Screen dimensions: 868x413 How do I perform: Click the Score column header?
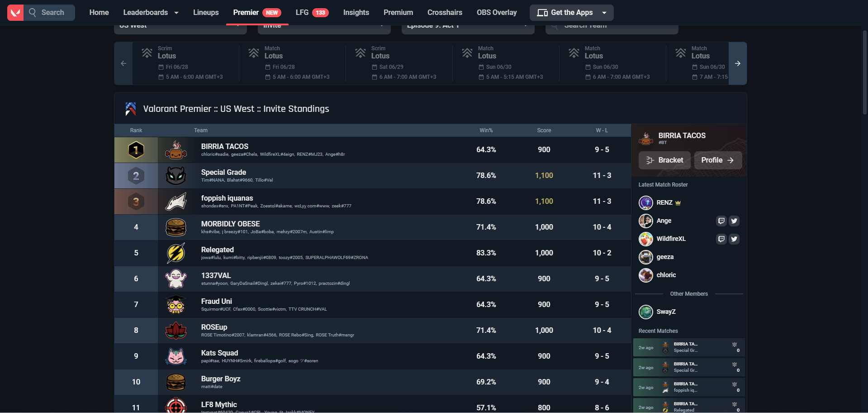click(544, 130)
